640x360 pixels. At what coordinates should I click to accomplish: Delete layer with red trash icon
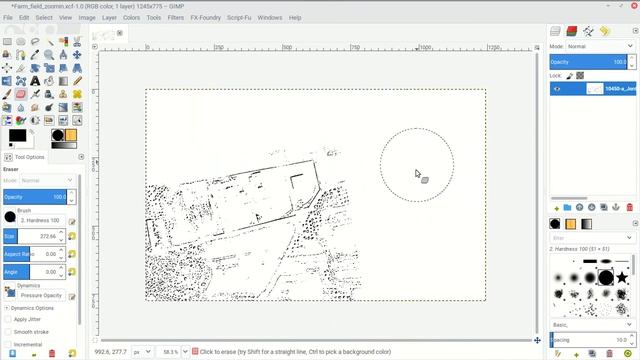click(x=630, y=207)
